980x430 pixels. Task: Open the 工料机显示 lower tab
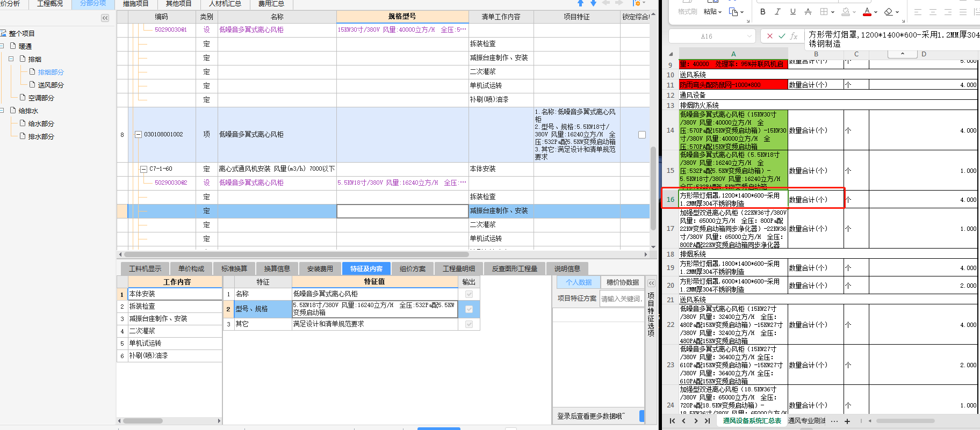[145, 268]
